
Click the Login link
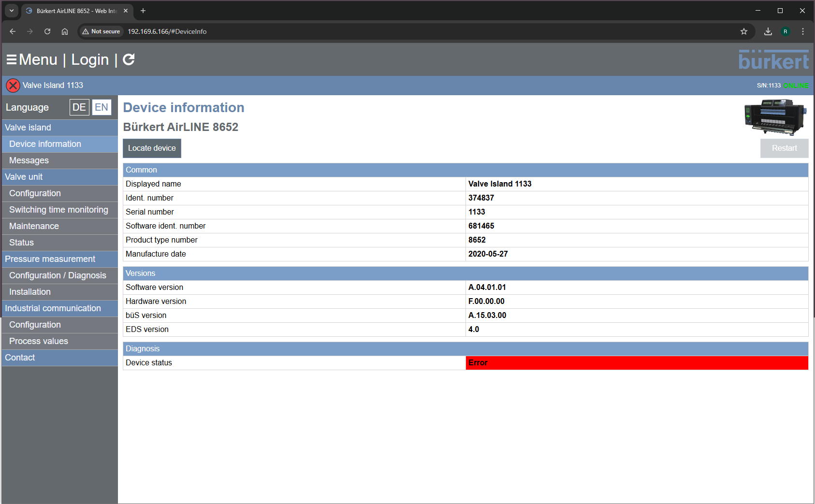coord(90,59)
